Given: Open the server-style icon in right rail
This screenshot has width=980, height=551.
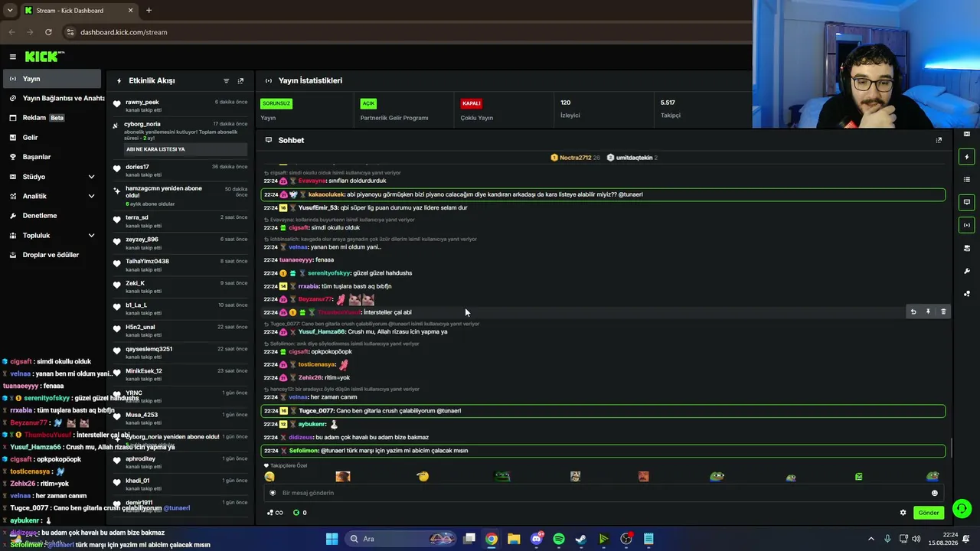Looking at the screenshot, I should coord(967,248).
